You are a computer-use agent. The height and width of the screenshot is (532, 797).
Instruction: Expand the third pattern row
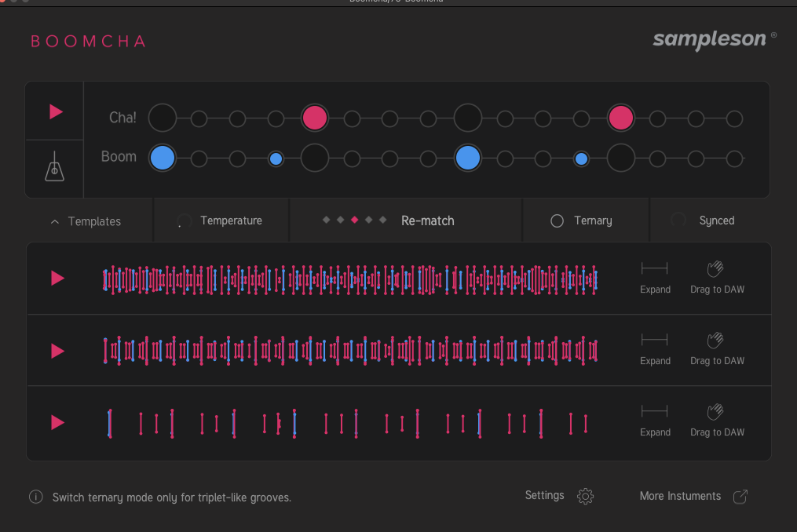click(x=654, y=411)
